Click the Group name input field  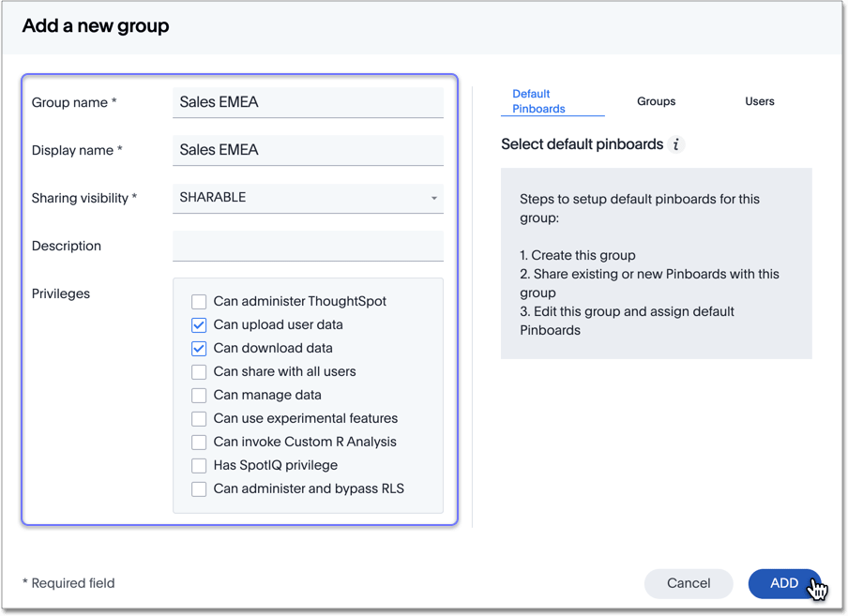coord(308,102)
